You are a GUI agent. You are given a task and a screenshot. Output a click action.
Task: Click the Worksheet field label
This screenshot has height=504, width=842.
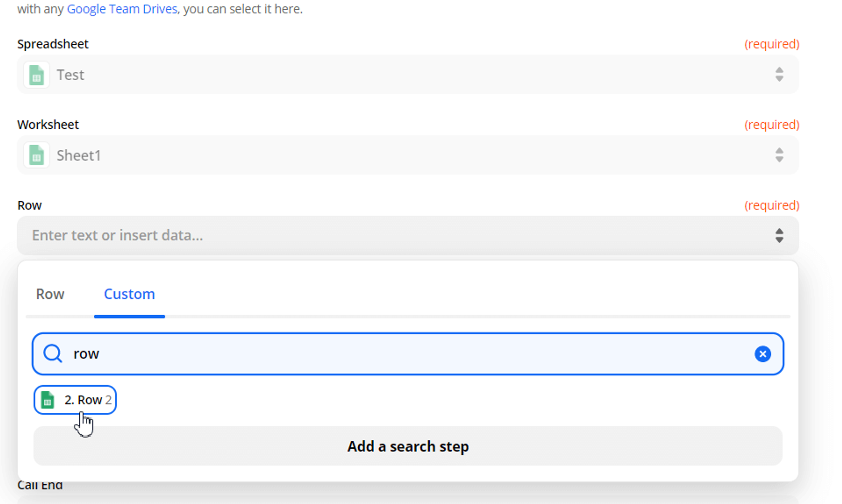click(48, 125)
